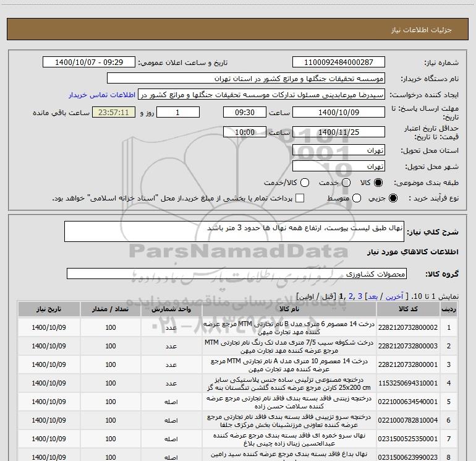
Task: Open اطلاعات تماس خریدار link
Action: [102, 95]
